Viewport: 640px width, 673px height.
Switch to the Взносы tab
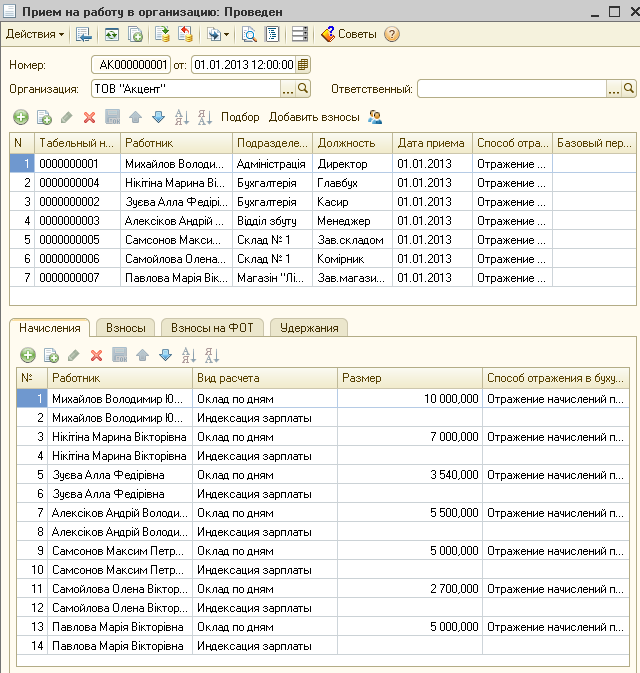pos(126,328)
